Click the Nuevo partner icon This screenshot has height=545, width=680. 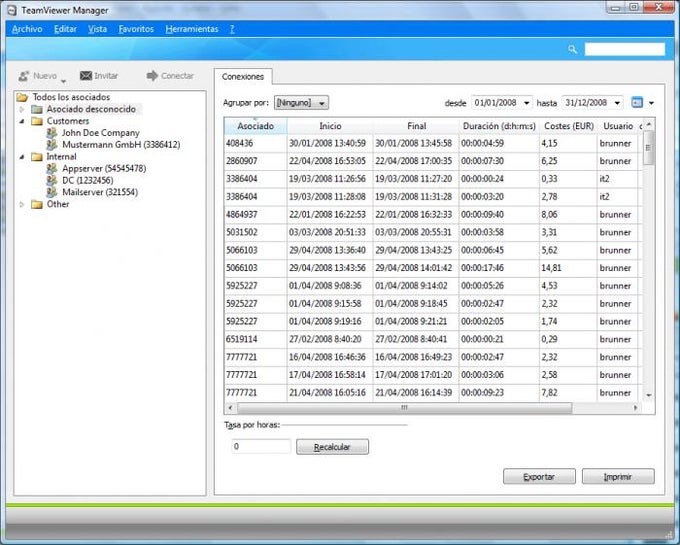point(24,76)
